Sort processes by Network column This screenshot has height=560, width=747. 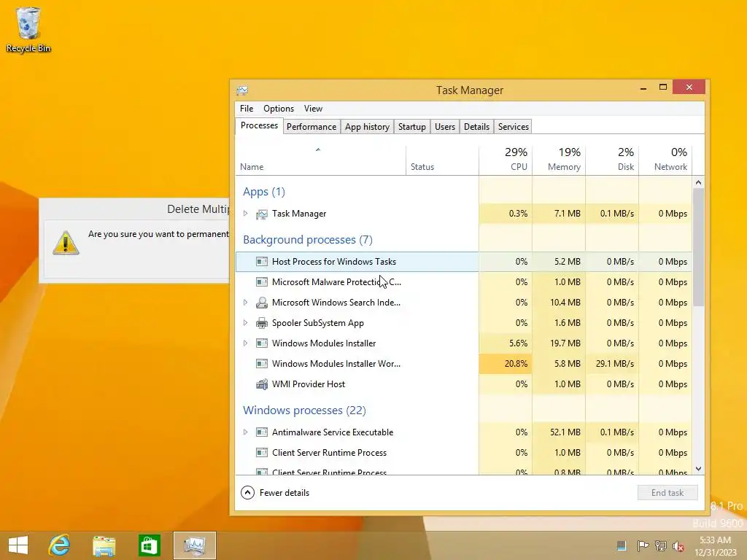[x=665, y=160]
